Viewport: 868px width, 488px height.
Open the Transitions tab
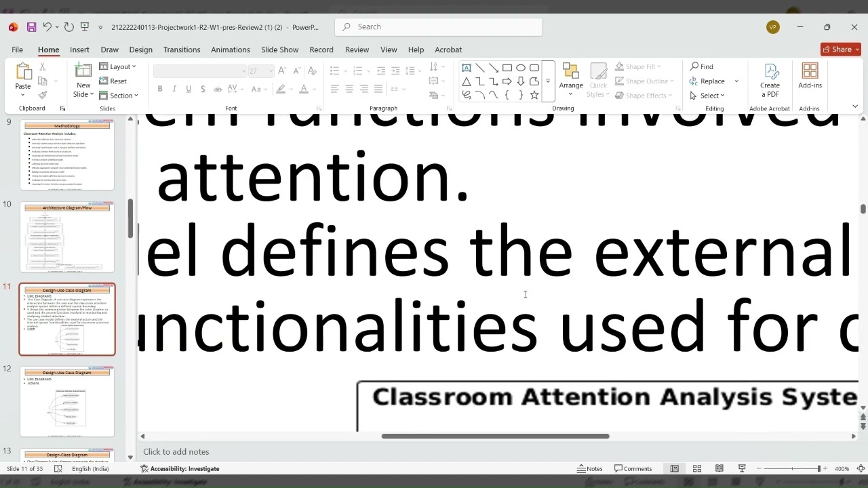pos(182,49)
